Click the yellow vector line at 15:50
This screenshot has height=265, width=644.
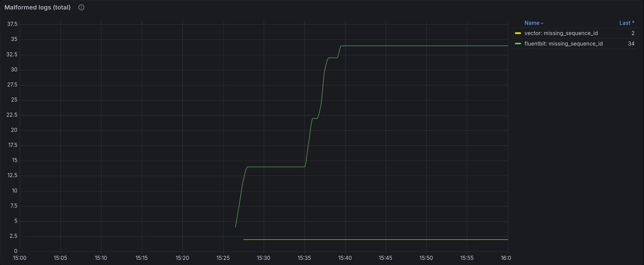(x=426, y=240)
